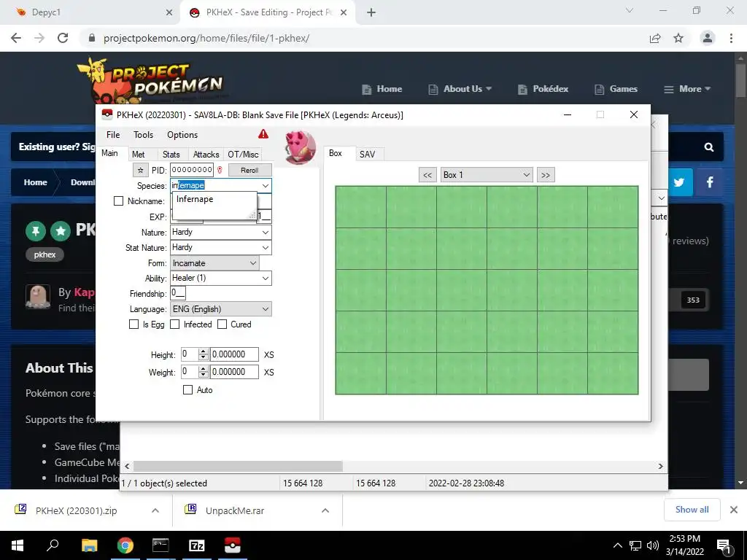The width and height of the screenshot is (747, 560).
Task: Close the downloads bar with X
Action: tap(734, 510)
